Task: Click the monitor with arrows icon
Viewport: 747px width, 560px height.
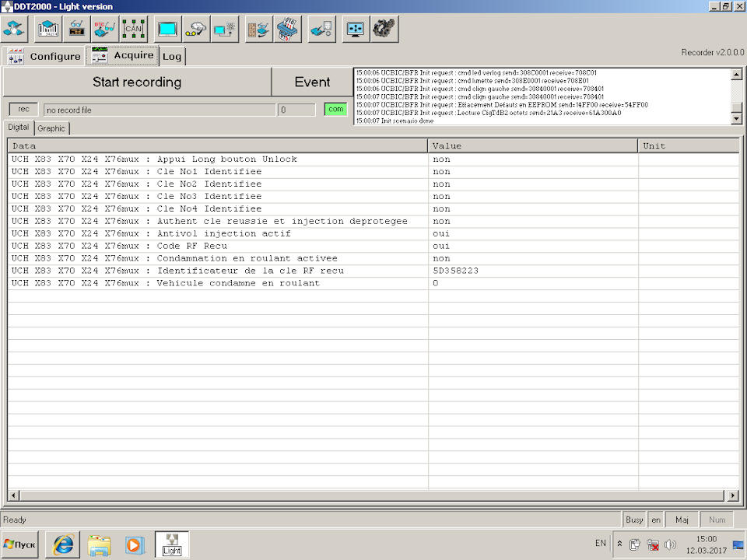Action: pyautogui.click(x=356, y=30)
